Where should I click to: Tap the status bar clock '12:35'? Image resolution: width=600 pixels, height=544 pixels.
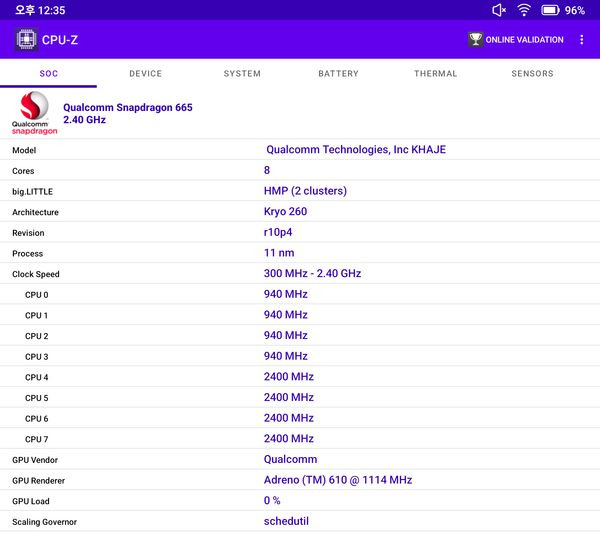point(52,10)
